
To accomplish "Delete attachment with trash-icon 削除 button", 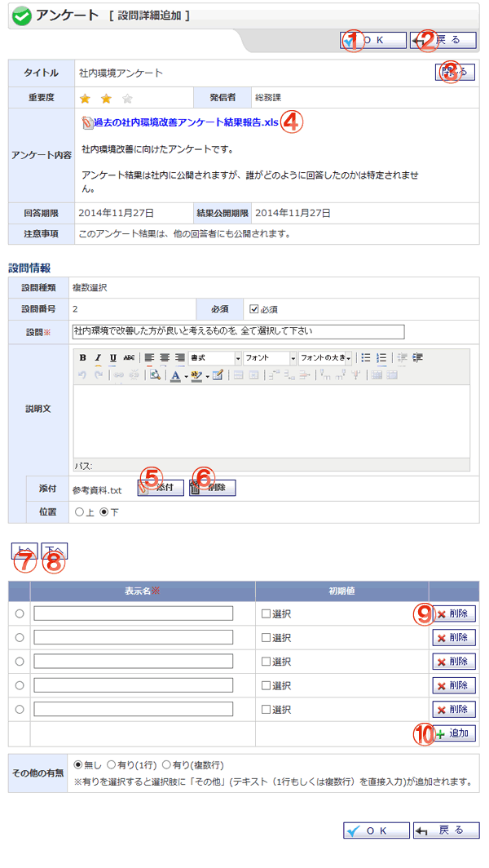I will pyautogui.click(x=213, y=488).
